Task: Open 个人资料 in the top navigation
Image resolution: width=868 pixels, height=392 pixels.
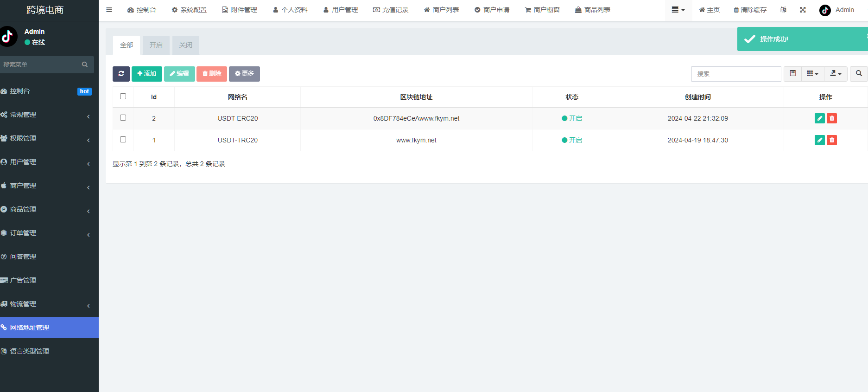Action: (x=290, y=10)
